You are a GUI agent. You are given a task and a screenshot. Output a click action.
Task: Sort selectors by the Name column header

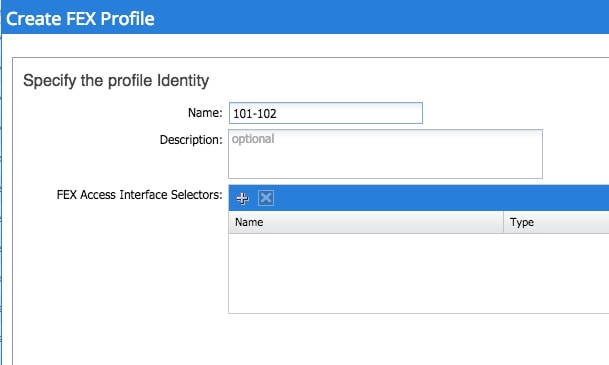click(366, 222)
